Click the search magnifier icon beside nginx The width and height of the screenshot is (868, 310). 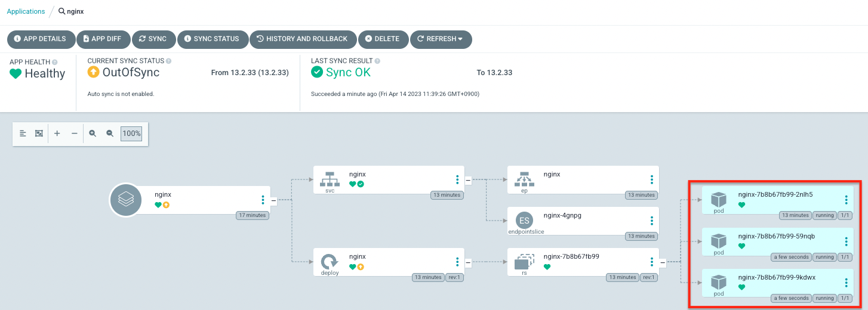tap(61, 11)
